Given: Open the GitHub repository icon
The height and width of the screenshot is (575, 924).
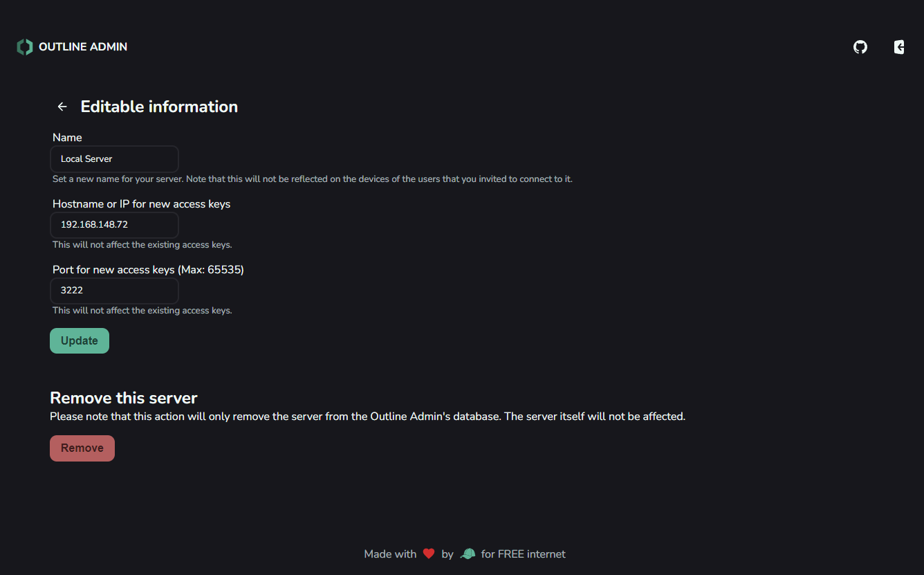Looking at the screenshot, I should (x=860, y=47).
